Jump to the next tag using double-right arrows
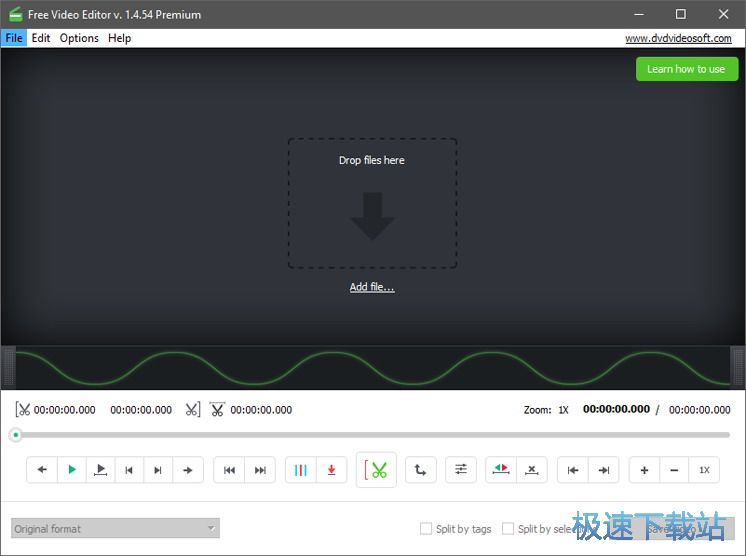The image size is (746, 556). pyautogui.click(x=260, y=470)
